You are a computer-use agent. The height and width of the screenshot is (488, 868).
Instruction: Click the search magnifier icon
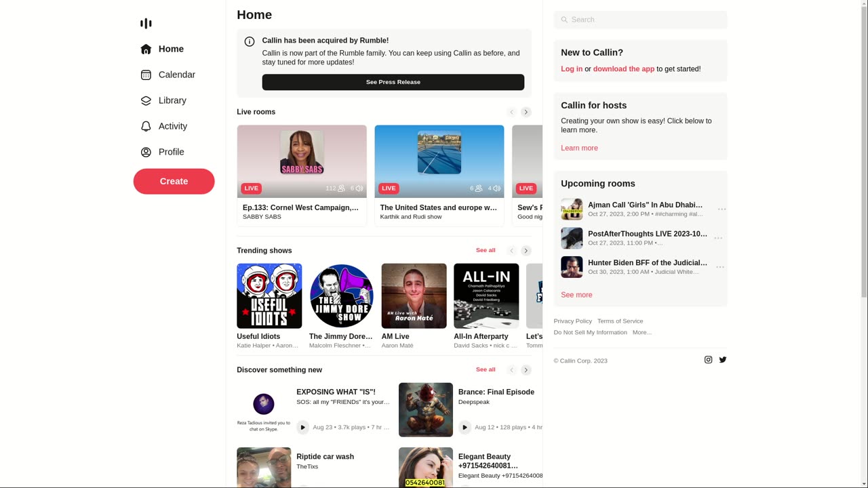tap(564, 20)
